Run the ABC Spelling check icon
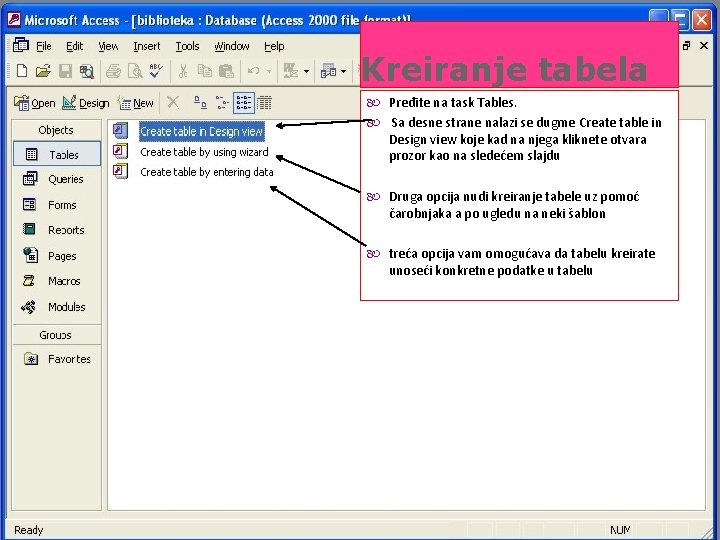The height and width of the screenshot is (540, 720). coord(156,71)
